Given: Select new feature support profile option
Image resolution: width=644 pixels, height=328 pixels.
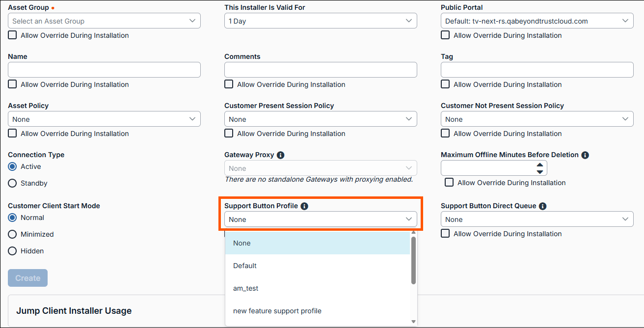Looking at the screenshot, I should click(x=277, y=311).
